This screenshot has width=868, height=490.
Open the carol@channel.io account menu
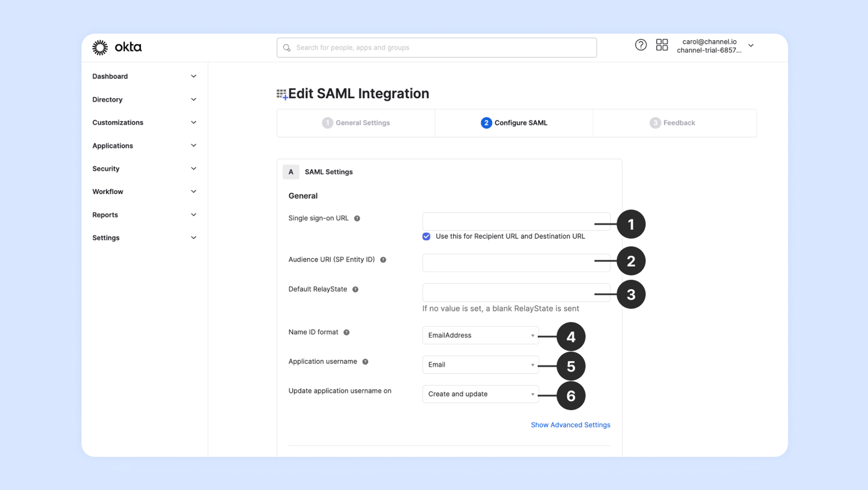click(715, 46)
